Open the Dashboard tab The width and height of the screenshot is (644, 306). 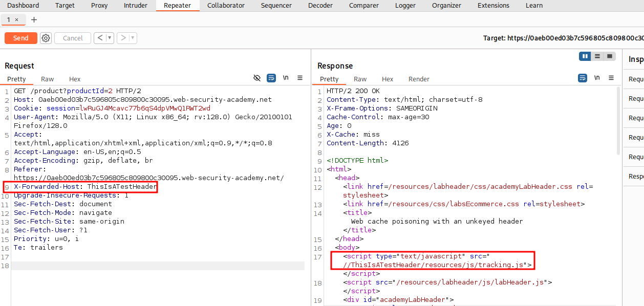tap(23, 6)
